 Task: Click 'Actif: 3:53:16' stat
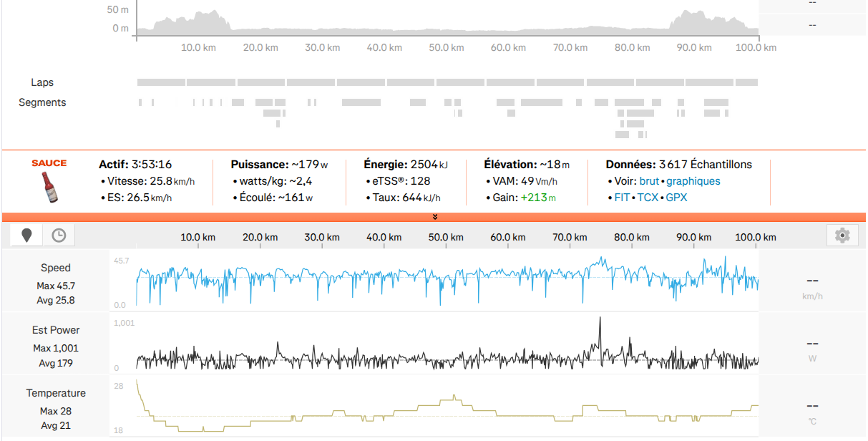click(x=135, y=165)
